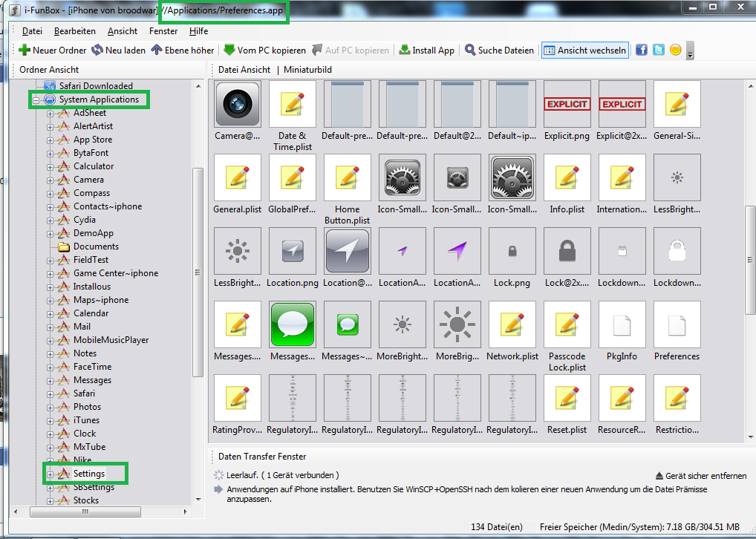Collapse the System Applications tree node
The height and width of the screenshot is (539, 756).
coord(36,100)
